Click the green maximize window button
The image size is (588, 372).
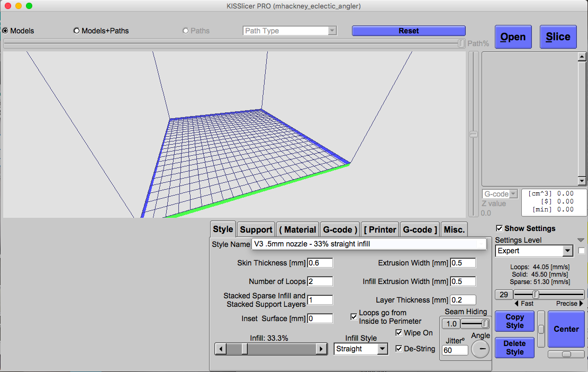tap(29, 6)
